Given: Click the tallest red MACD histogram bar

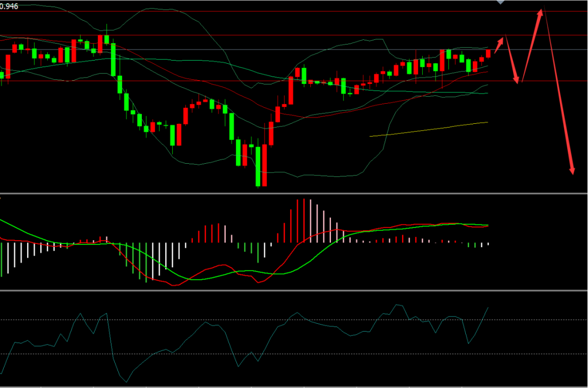Looking at the screenshot, I should (304, 221).
